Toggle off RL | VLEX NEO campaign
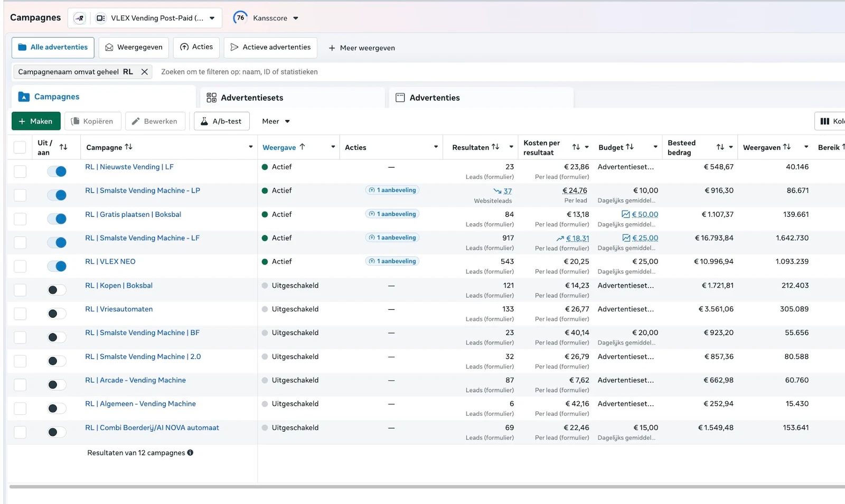Viewport: 845px width, 504px height. [57, 266]
